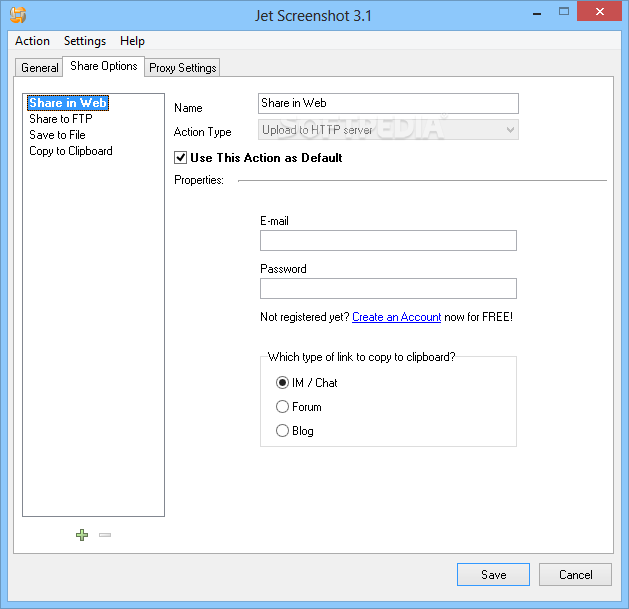The image size is (629, 609).
Task: Open the Action menu
Action: point(32,41)
